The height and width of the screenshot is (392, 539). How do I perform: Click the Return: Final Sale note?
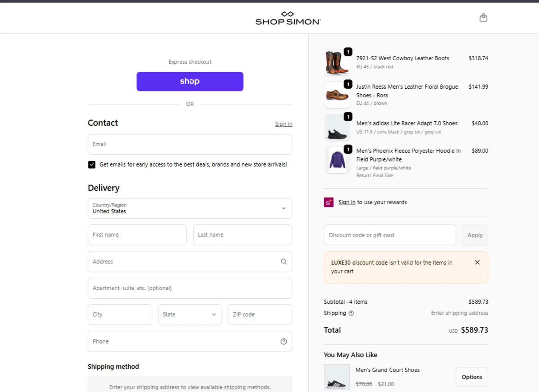click(x=374, y=176)
